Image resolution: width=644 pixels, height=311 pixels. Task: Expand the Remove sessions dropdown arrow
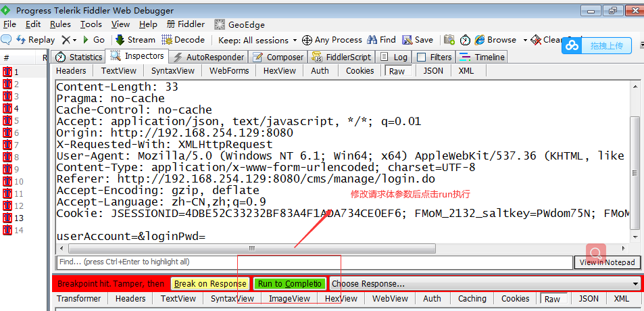74,41
